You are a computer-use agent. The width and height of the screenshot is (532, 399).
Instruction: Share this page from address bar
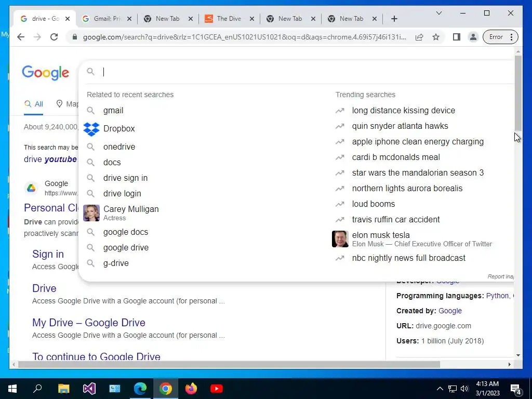pos(419,37)
